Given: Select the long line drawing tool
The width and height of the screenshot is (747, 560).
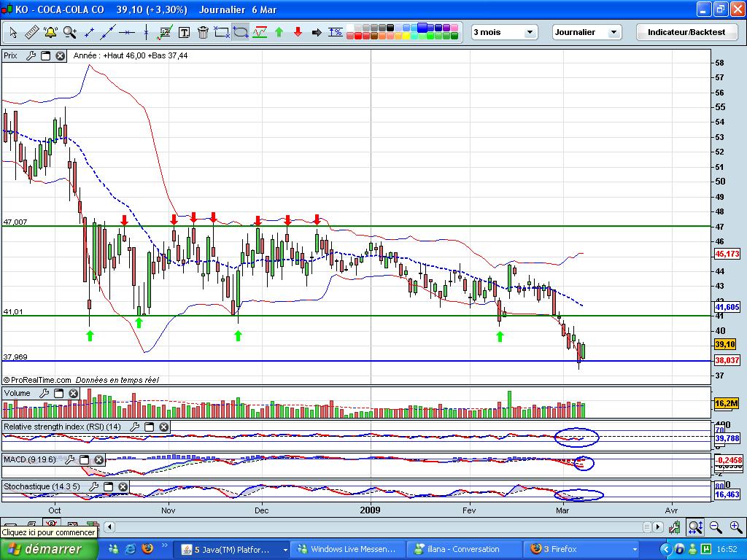Looking at the screenshot, I should (x=108, y=32).
